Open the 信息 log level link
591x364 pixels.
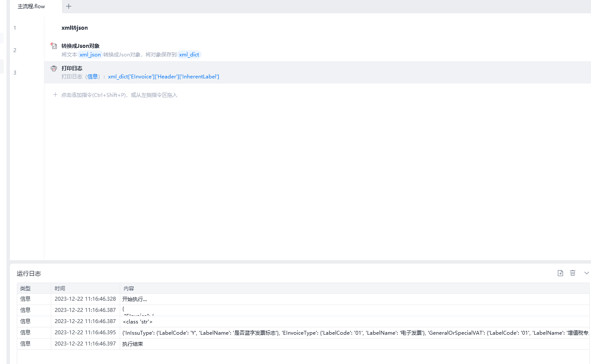93,77
